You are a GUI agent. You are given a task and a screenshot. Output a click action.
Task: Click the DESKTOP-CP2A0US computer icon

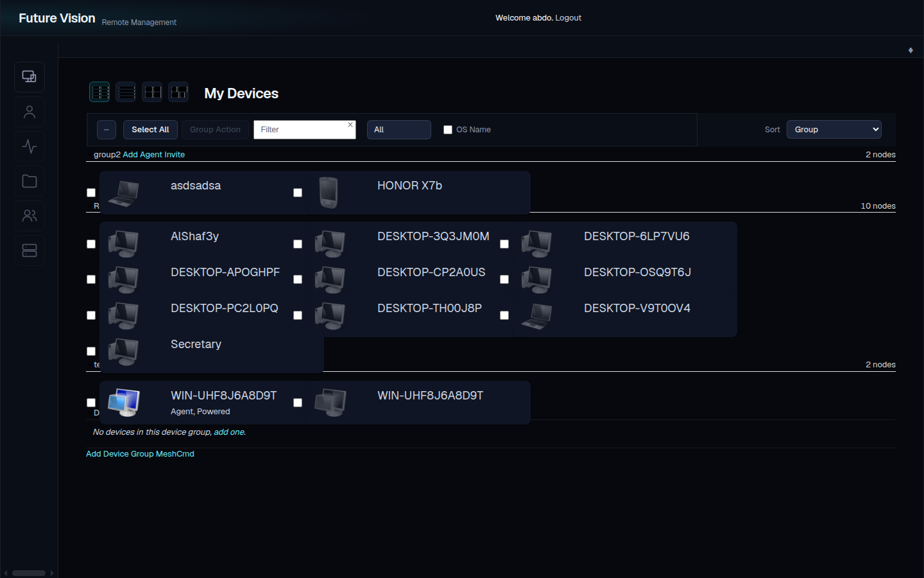pos(330,280)
